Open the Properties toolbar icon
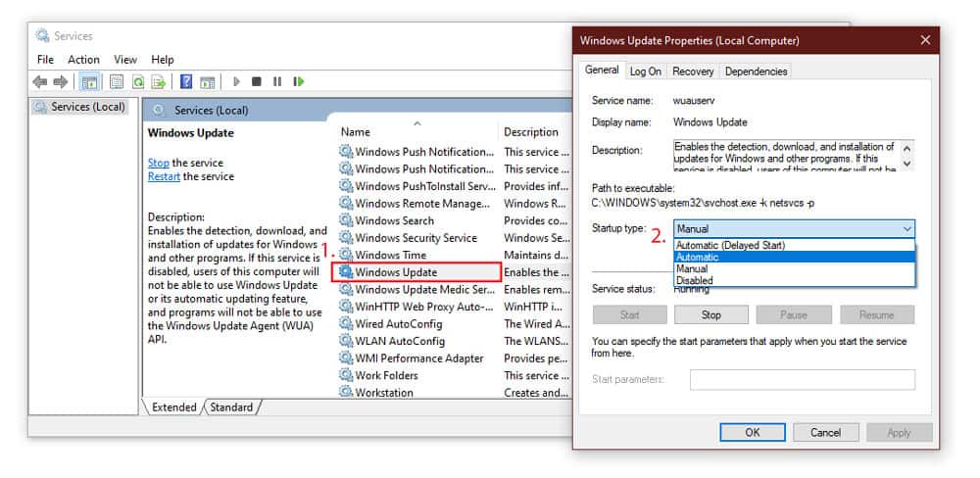The image size is (980, 478). [117, 82]
